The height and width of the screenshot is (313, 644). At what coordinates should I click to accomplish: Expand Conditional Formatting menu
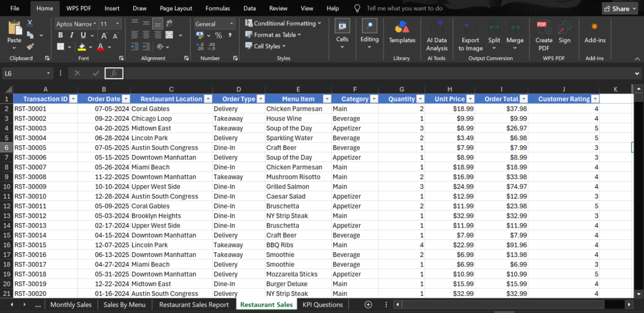click(x=319, y=23)
